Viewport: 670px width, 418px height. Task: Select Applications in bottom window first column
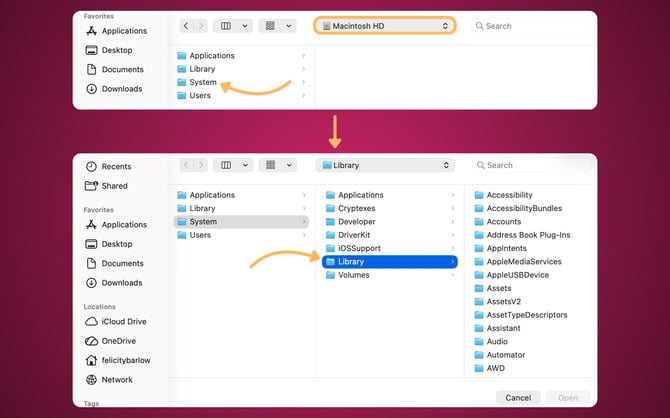[206, 195]
